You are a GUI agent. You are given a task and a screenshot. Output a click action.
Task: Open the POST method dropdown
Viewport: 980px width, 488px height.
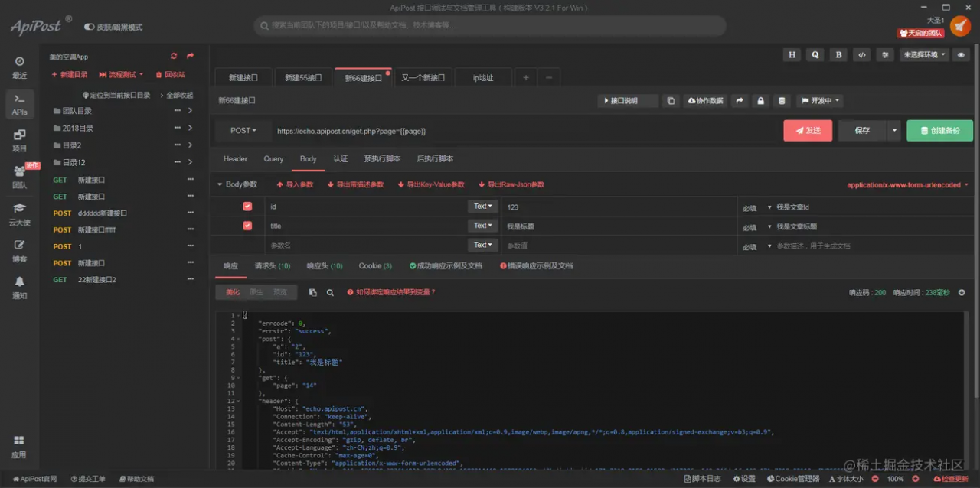point(243,131)
